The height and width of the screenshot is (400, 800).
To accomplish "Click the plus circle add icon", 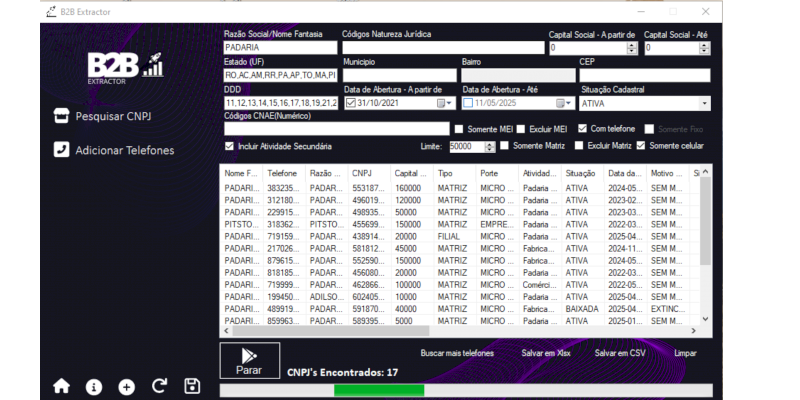I will [126, 386].
